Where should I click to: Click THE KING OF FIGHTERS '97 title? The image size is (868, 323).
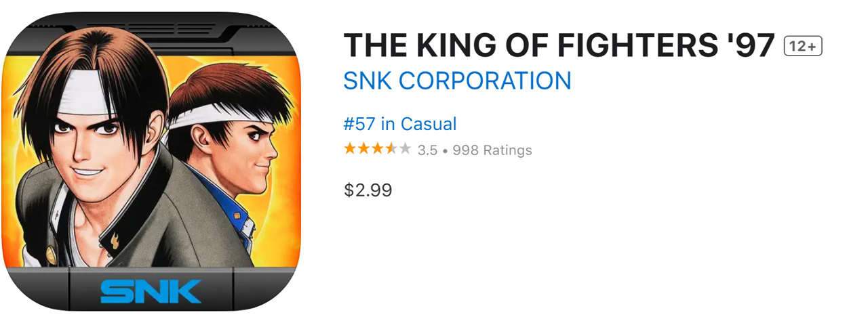[559, 46]
